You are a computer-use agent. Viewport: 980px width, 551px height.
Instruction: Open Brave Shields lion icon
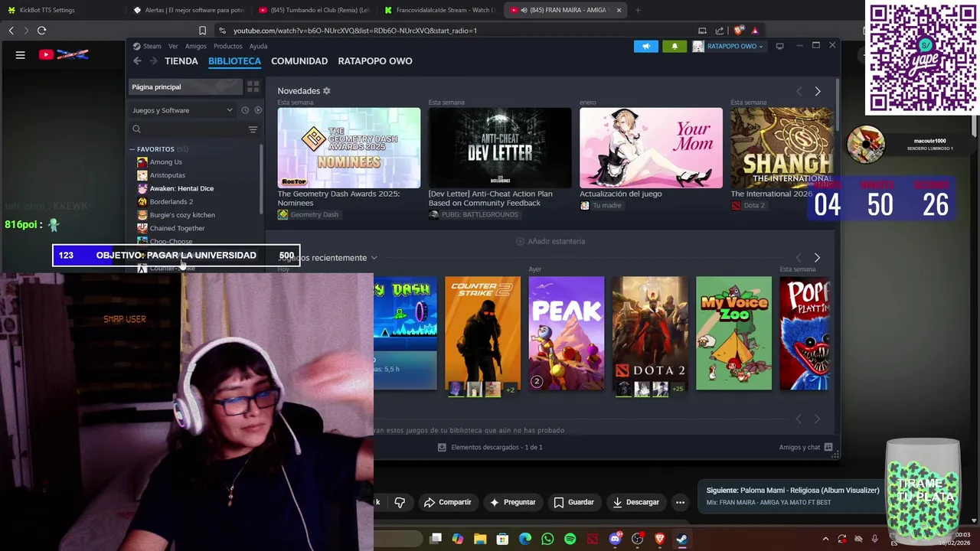coord(738,31)
